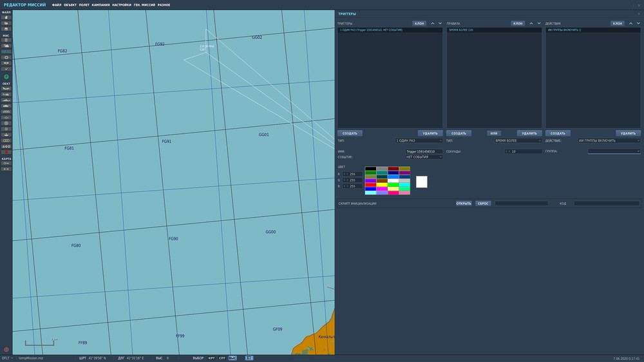The height and width of the screenshot is (362, 644).
Task: Open rule type dropdown 'ВРЕМЯ БОЛЕЕ'
Action: pyautogui.click(x=518, y=140)
